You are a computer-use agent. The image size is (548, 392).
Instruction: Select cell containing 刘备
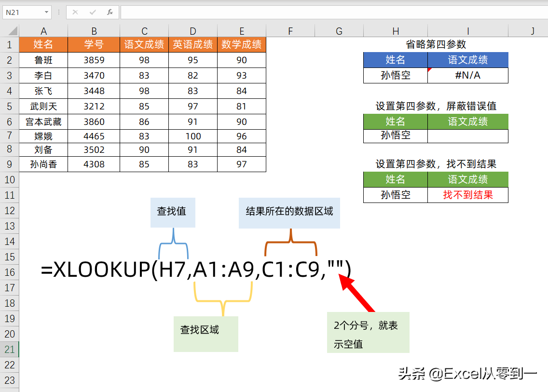pyautogui.click(x=43, y=149)
